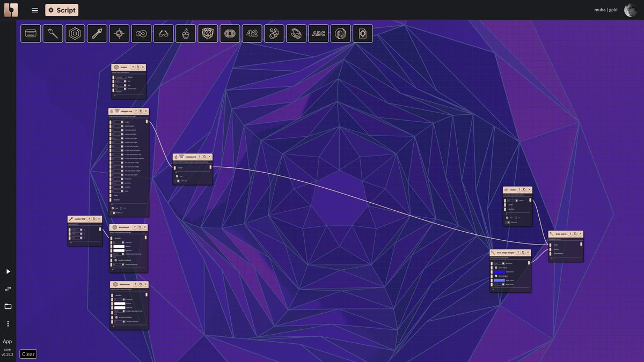Open help on the vector XYZ node
This screenshot has height=362, width=644.
point(89,219)
